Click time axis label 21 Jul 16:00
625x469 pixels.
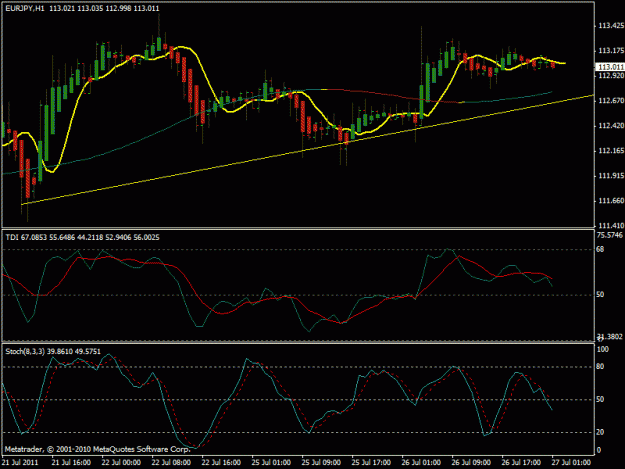[71, 462]
